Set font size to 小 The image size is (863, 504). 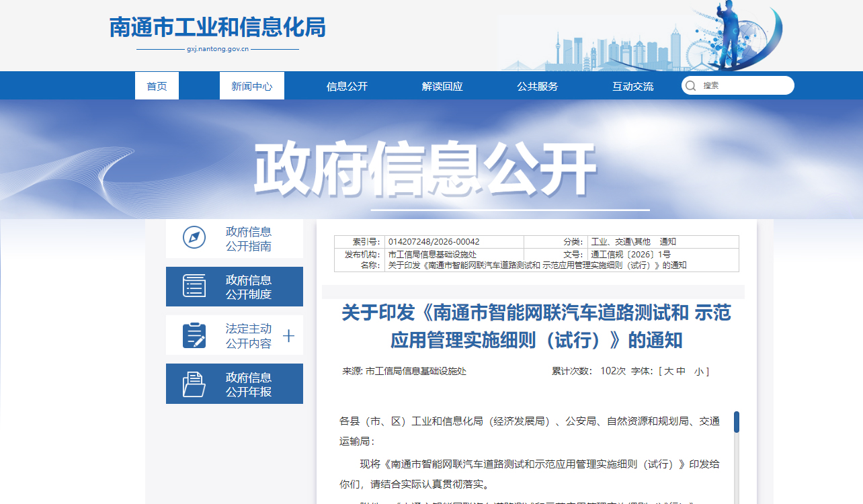[x=699, y=371]
